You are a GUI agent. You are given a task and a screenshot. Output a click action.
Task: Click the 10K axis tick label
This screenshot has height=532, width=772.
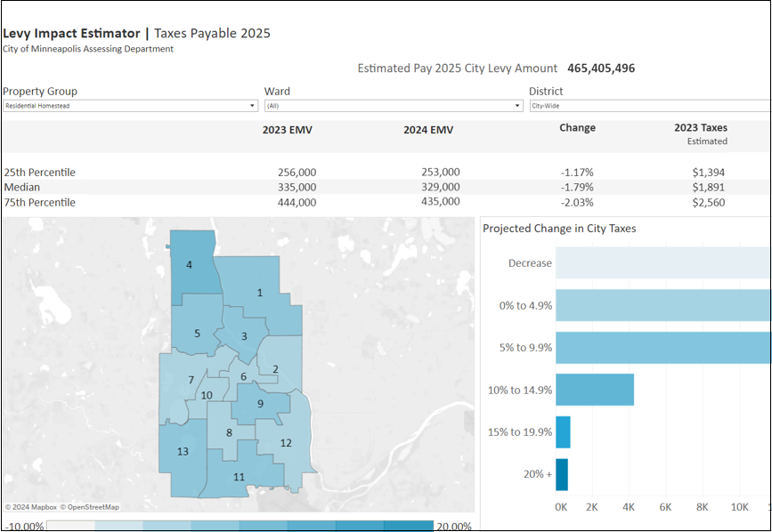click(x=740, y=507)
